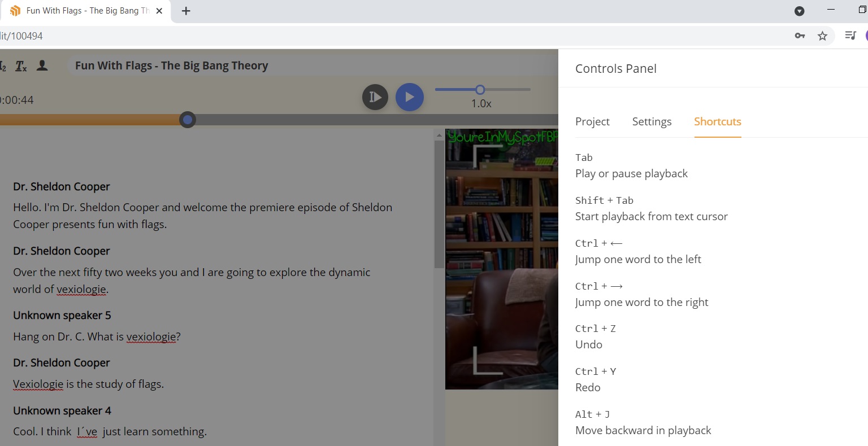Click the 'Redo' shortcut description

point(588,387)
